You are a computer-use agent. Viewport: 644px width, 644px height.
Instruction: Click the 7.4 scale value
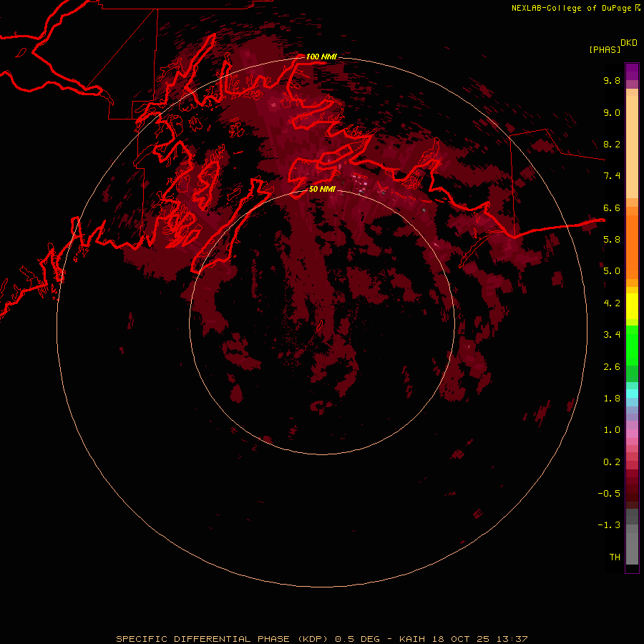[612, 176]
